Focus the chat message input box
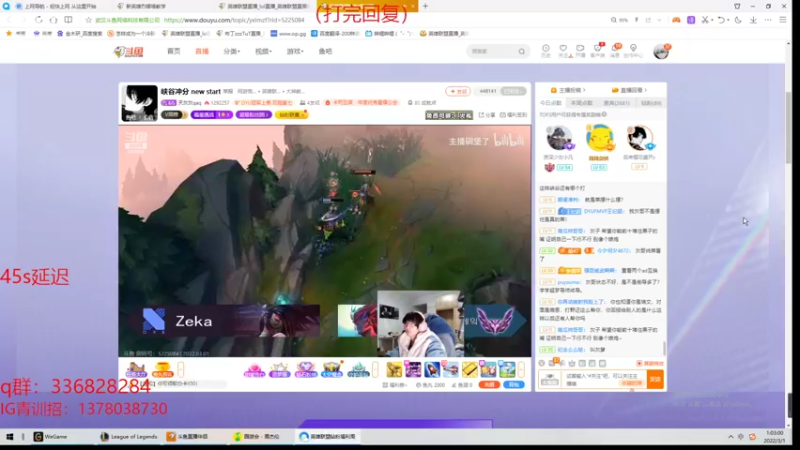This screenshot has width=800, height=450. [604, 379]
